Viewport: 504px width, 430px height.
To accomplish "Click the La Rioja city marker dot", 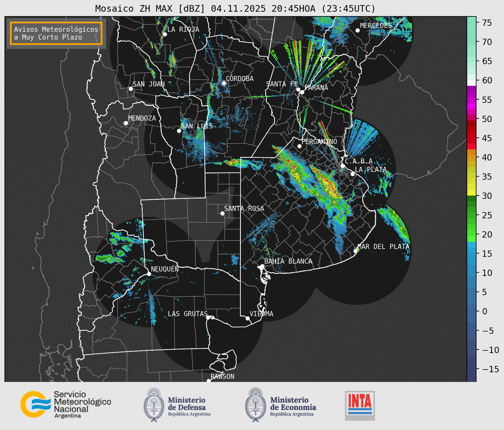I will coord(165,34).
